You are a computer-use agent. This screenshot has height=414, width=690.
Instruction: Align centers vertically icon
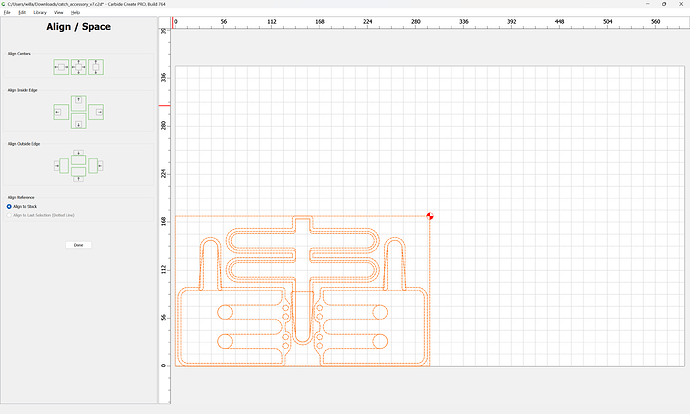[x=96, y=67]
